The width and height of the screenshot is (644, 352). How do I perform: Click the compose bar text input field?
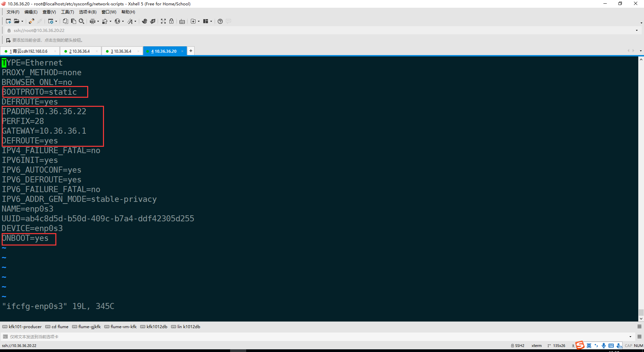317,337
